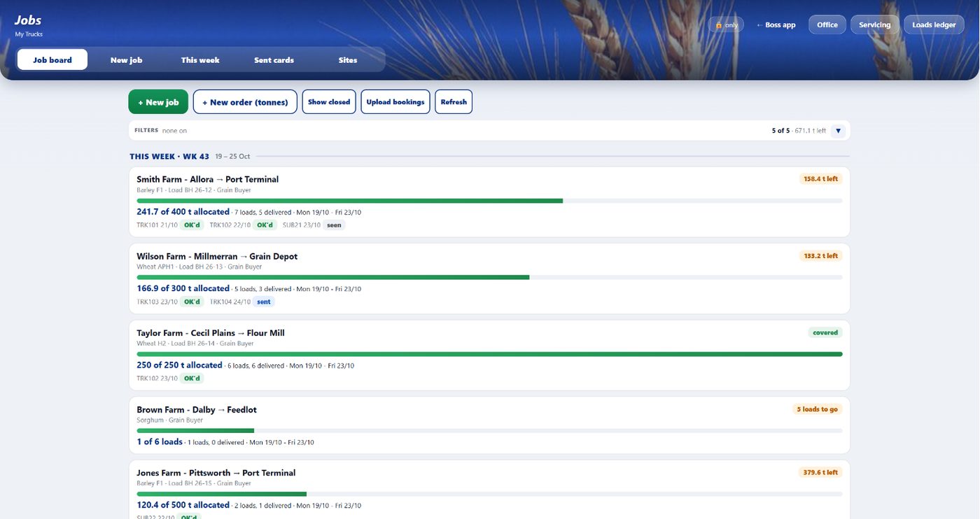Click Wilson Farm allocation progress bar
The height and width of the screenshot is (519, 980).
point(489,278)
